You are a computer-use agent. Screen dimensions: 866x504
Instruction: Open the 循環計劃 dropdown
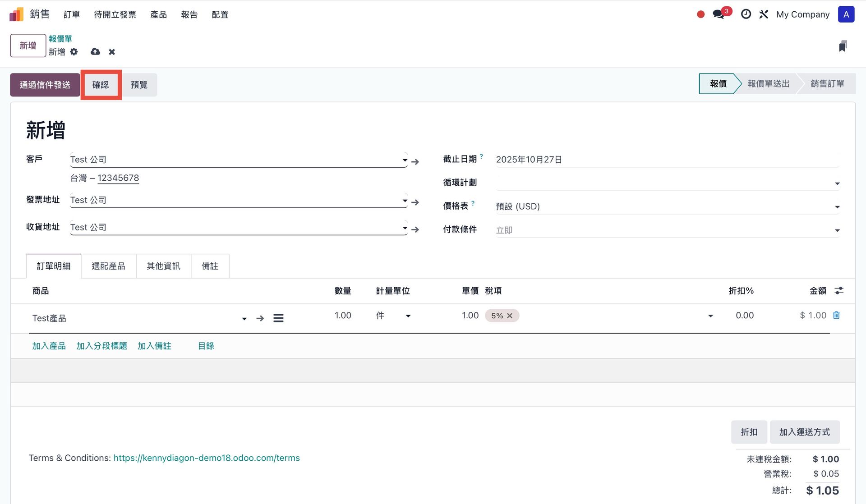837,183
